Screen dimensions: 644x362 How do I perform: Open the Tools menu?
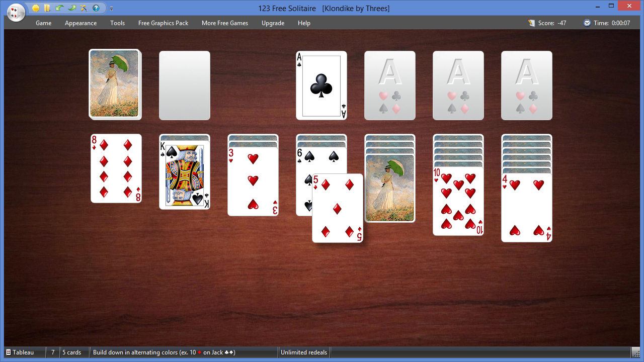[x=117, y=23]
